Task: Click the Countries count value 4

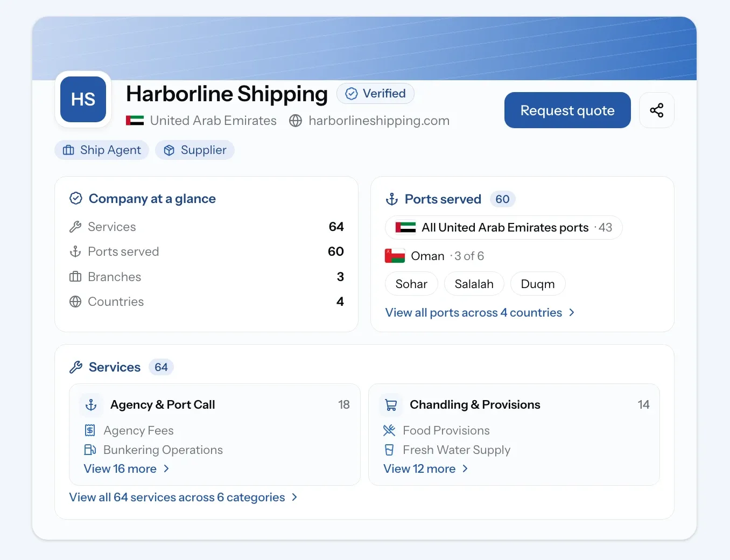Action: [340, 302]
